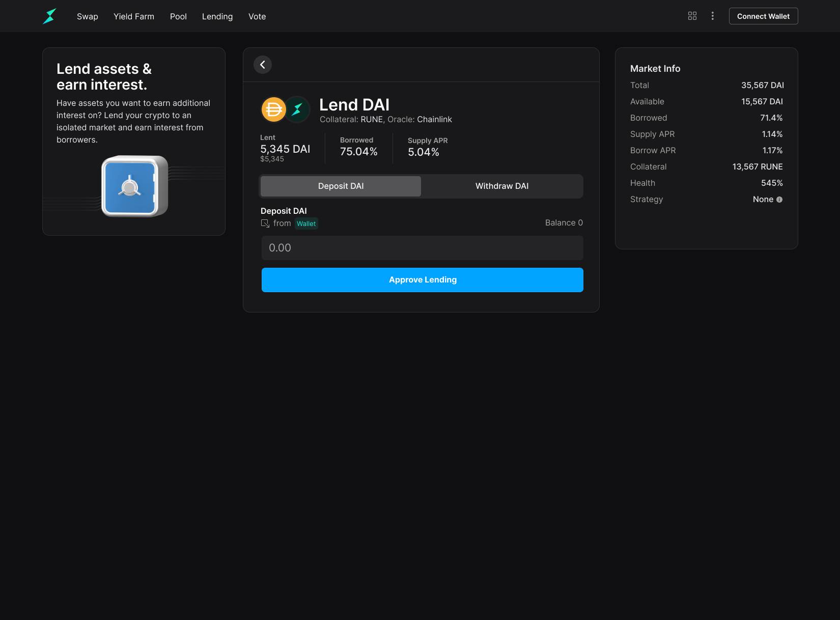Click the info icon next to Strategy
Viewport: 840px width, 620px height.
click(779, 200)
